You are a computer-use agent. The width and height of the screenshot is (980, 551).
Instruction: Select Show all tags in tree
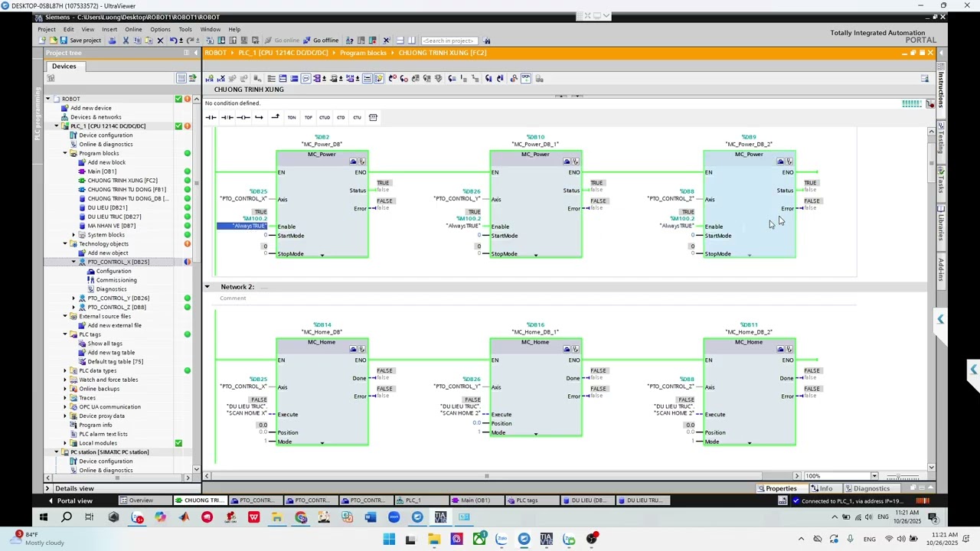[105, 344]
